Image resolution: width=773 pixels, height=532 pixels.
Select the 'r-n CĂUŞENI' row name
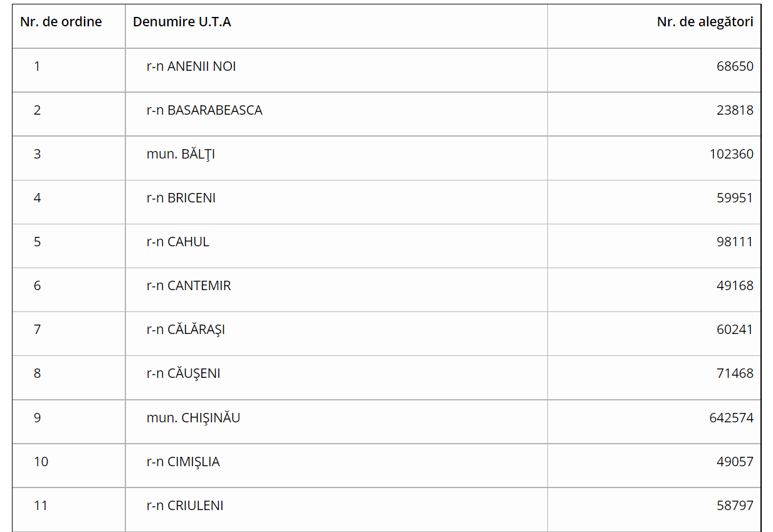pyautogui.click(x=184, y=373)
